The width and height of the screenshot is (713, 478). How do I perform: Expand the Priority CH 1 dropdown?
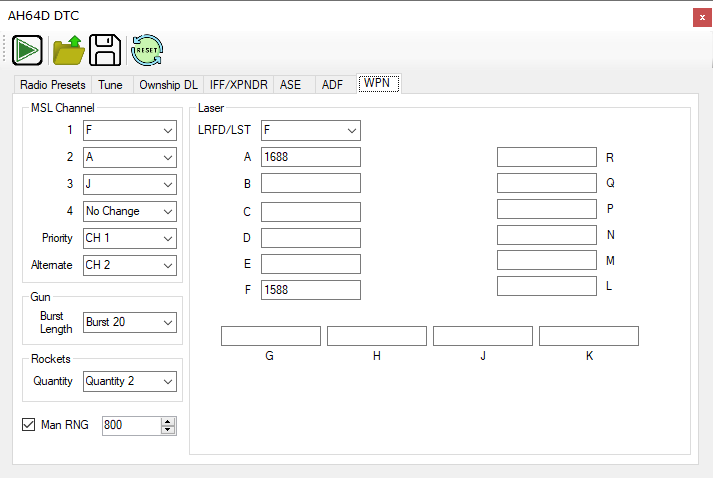pos(130,238)
